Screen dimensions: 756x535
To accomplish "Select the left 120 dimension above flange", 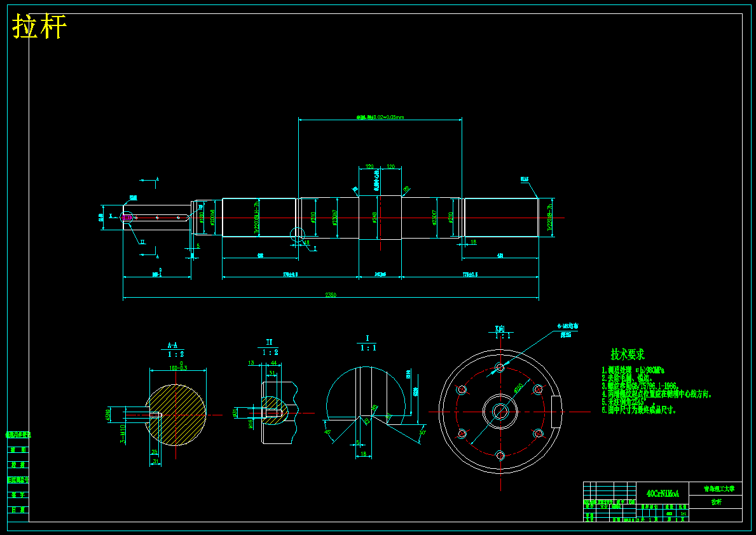I will [369, 167].
